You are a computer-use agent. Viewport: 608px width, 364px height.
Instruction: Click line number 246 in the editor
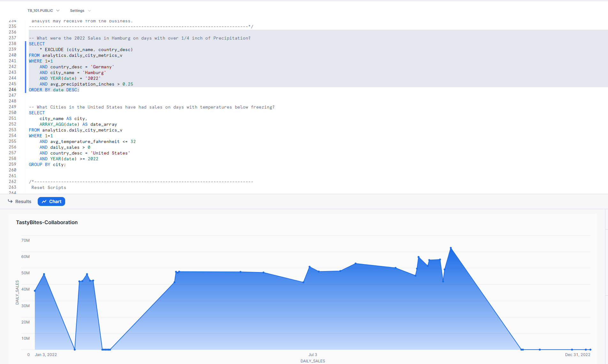(x=13, y=90)
